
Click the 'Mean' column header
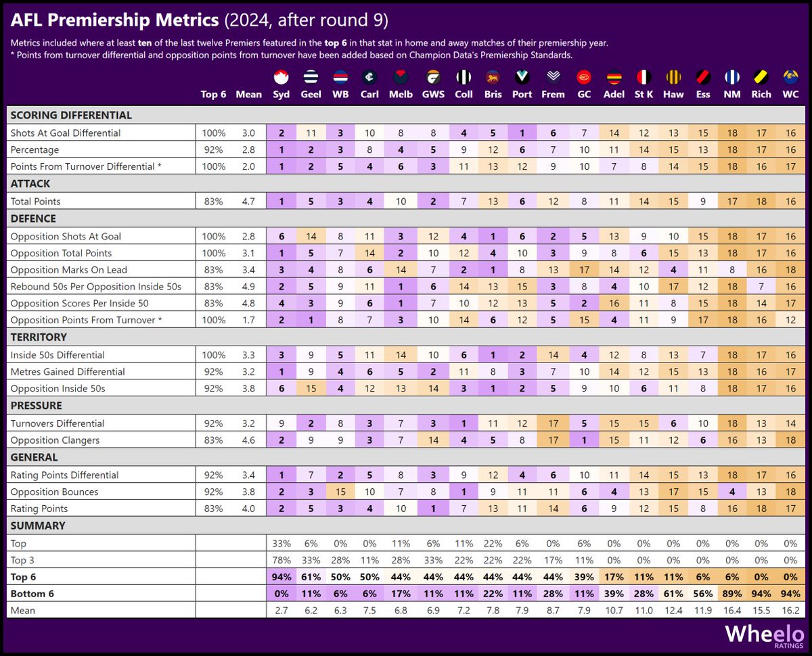(248, 95)
